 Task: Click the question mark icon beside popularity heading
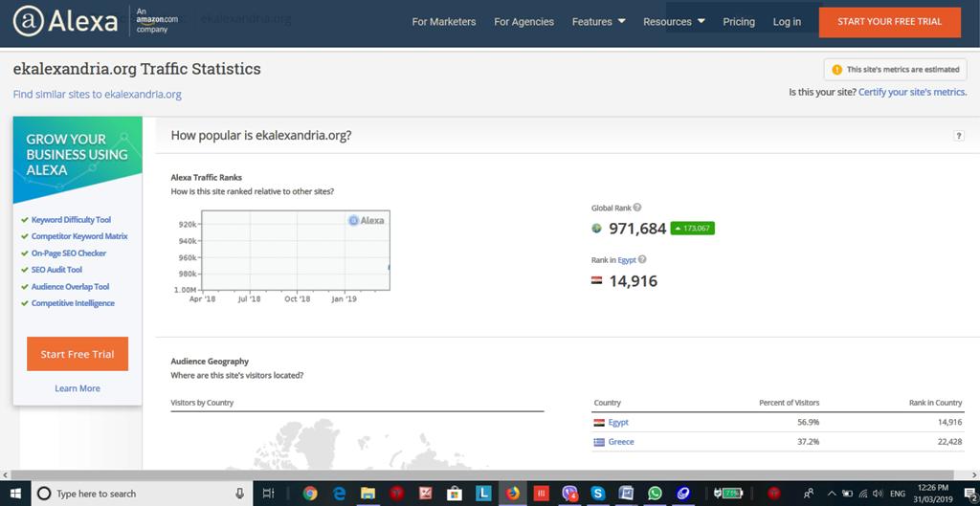click(x=959, y=136)
